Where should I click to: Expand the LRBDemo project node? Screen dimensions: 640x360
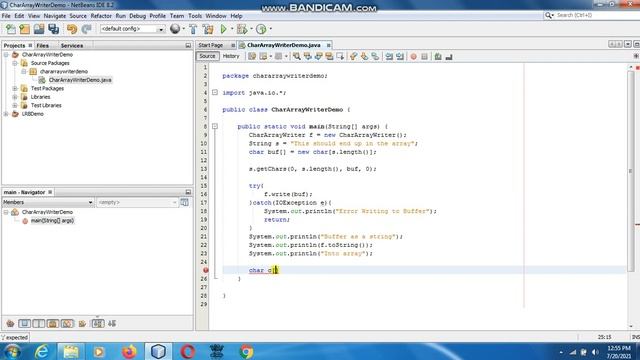6,114
